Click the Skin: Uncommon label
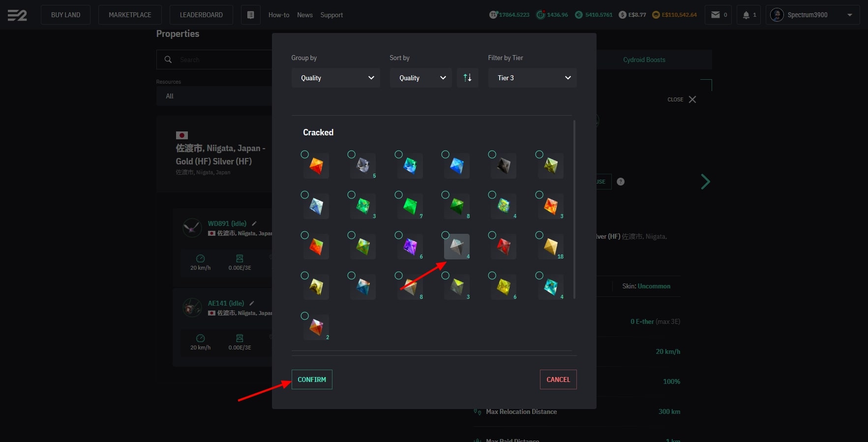Image resolution: width=868 pixels, height=442 pixels. click(646, 286)
